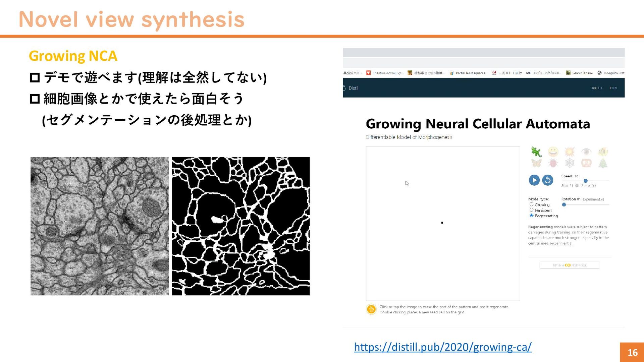Image resolution: width=644 pixels, height=362 pixels.
Task: Select the butterfly emoji pattern
Action: coord(536,163)
